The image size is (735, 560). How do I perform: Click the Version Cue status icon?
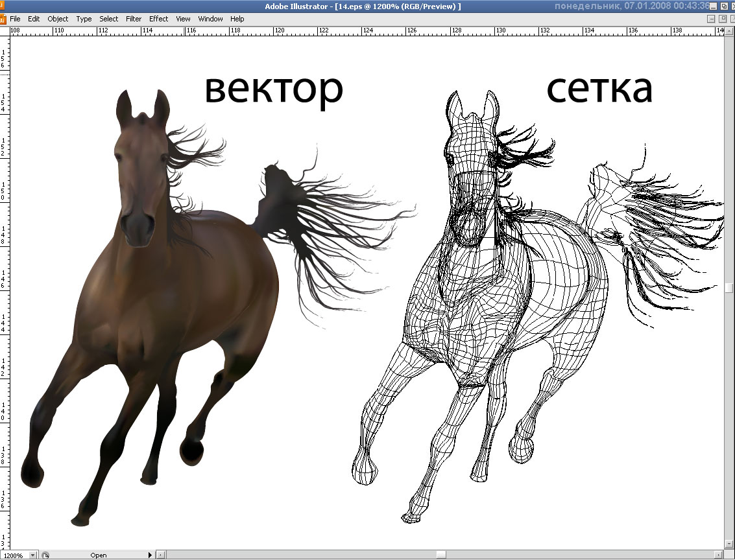pos(45,555)
